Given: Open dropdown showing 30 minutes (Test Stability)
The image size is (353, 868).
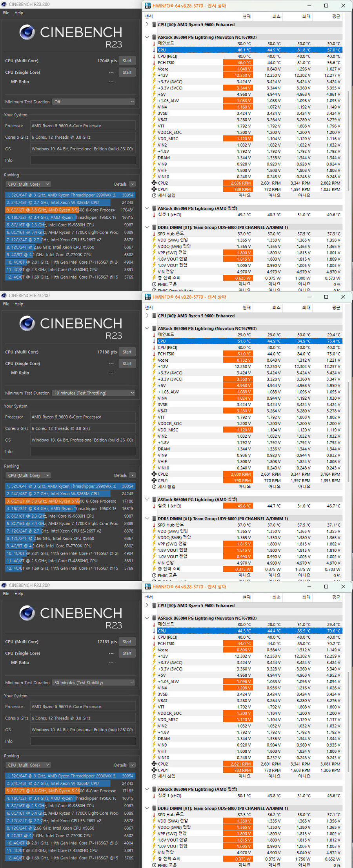Looking at the screenshot, I should coord(94,683).
